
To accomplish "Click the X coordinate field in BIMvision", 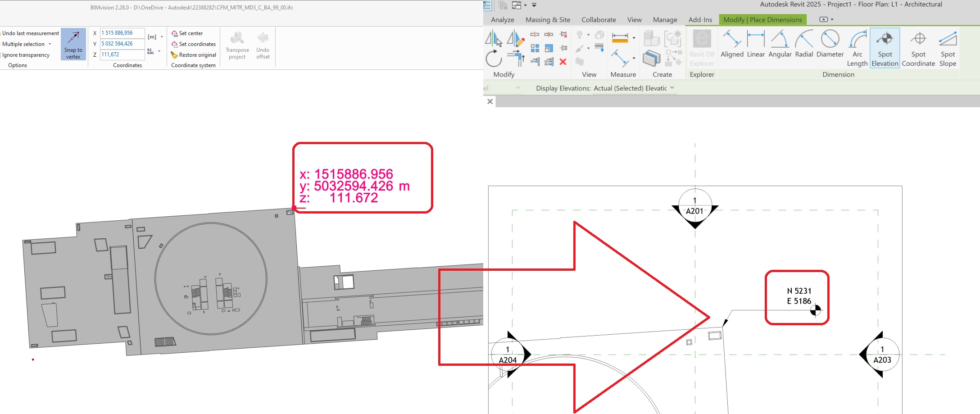I will [122, 33].
